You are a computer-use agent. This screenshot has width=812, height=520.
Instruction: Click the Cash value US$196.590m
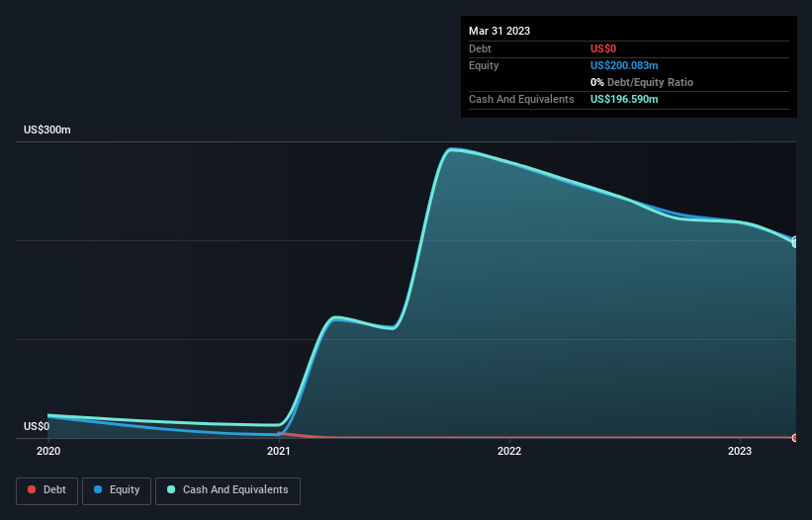coord(624,99)
